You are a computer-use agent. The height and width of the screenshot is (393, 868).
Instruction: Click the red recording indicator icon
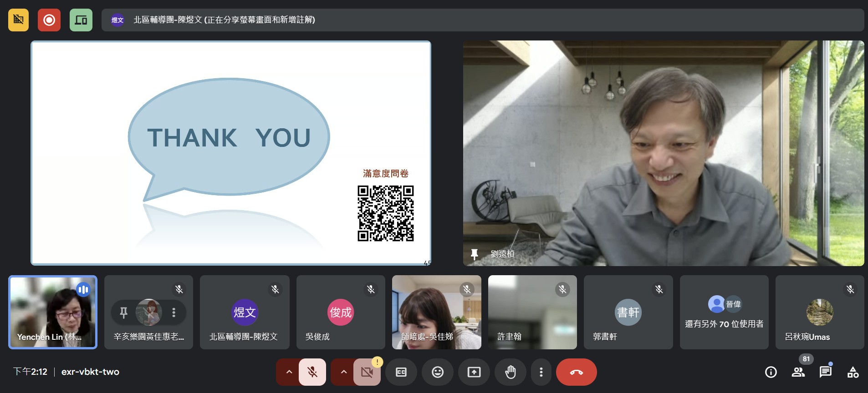[49, 20]
